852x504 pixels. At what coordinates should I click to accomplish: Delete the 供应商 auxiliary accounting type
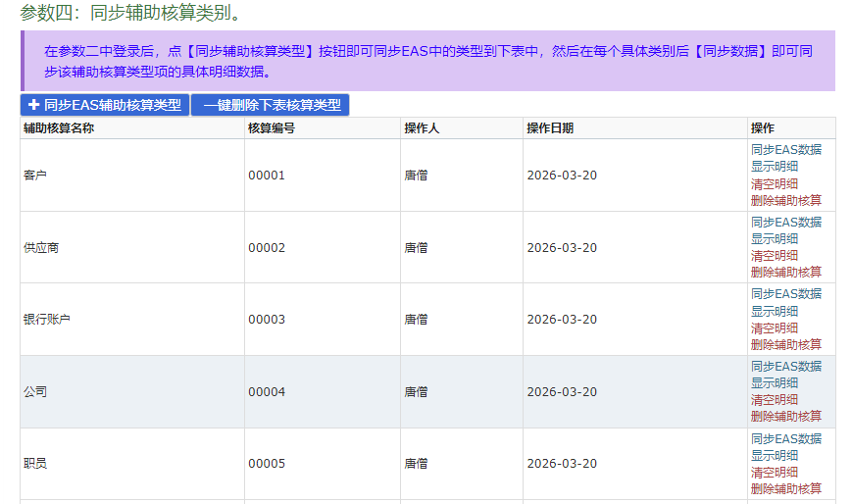tap(785, 273)
